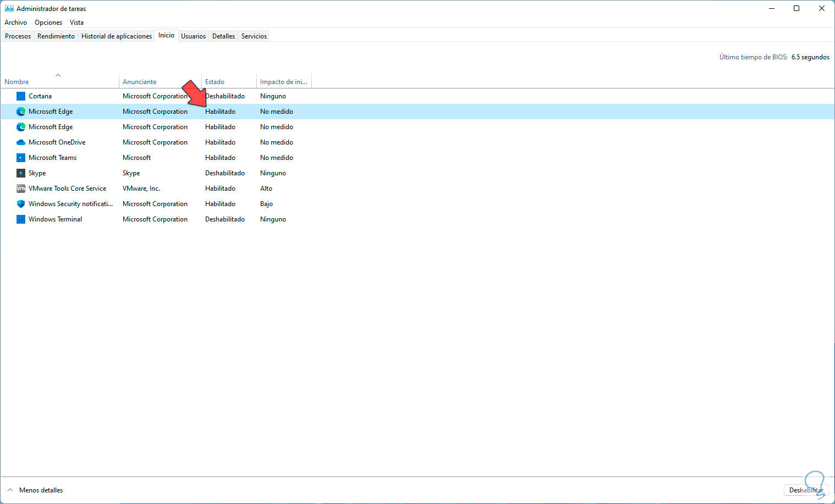Select the Microsoft OneDrive startup entry
Screen dimensions: 835x504
[x=417, y=142]
